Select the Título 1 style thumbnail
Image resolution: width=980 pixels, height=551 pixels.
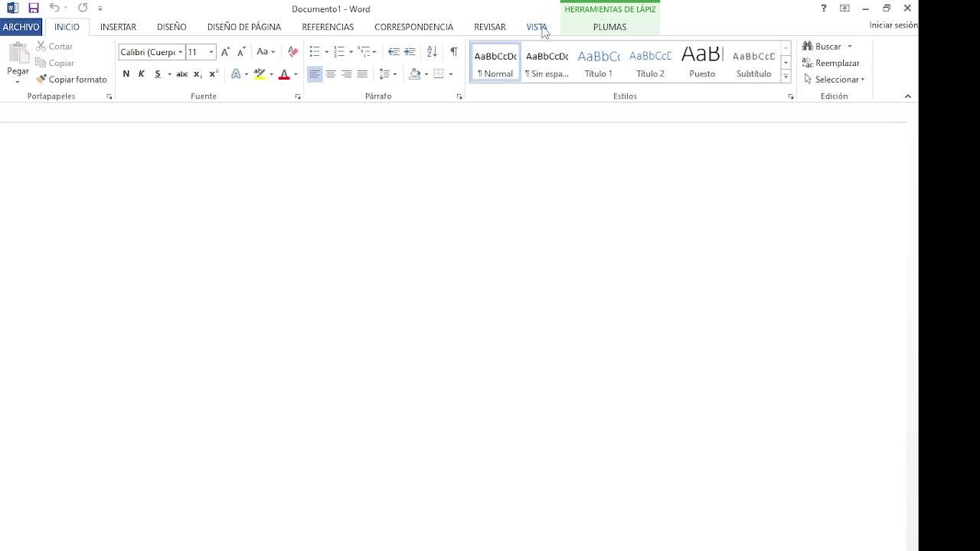coord(599,63)
